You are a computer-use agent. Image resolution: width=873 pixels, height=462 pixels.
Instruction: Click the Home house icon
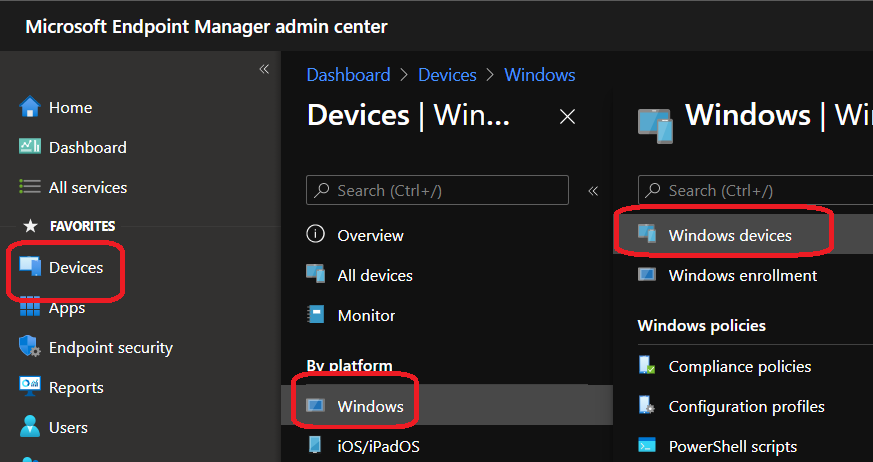[x=30, y=107]
